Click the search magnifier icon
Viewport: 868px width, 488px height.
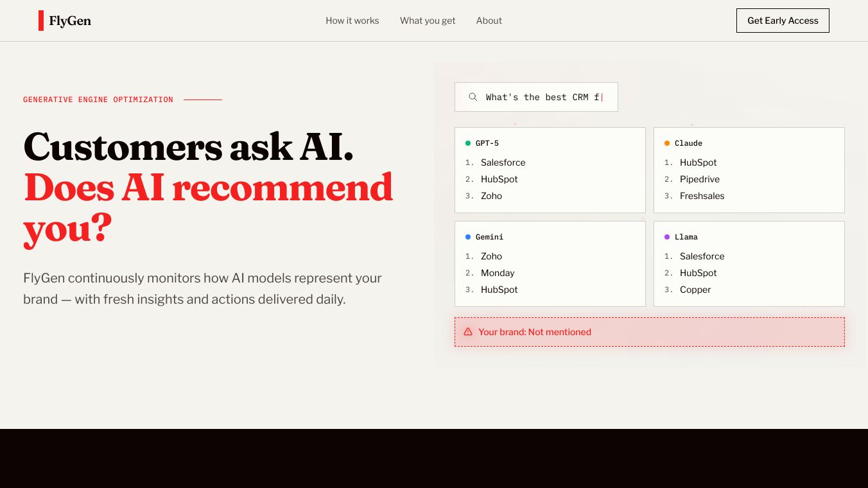tap(473, 97)
